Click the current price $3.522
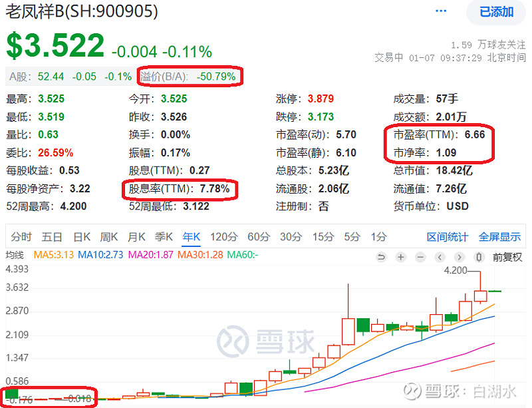 [55, 45]
